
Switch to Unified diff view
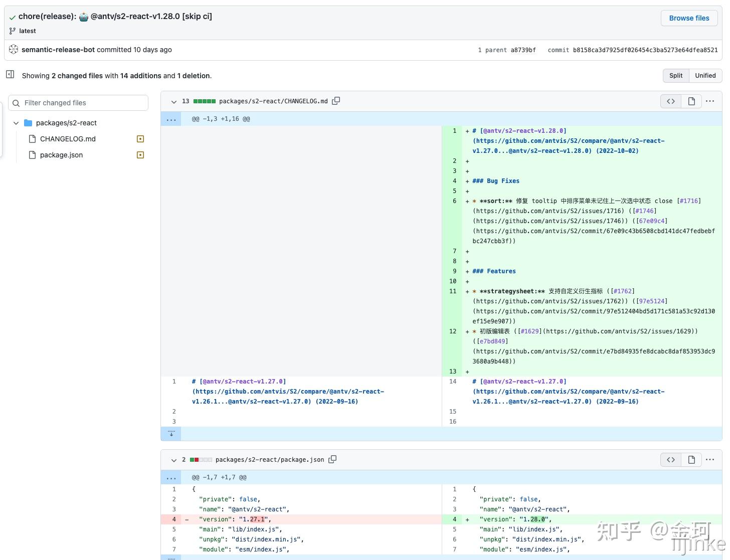[705, 75]
